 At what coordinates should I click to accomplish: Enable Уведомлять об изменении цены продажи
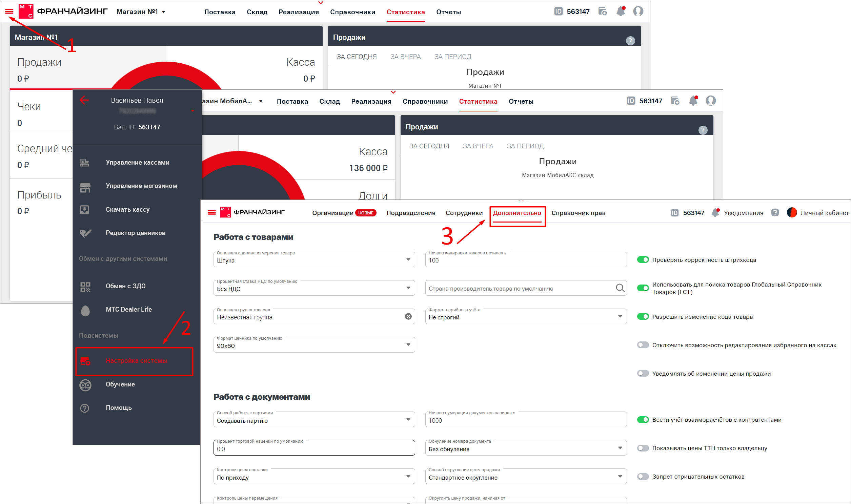pos(643,373)
